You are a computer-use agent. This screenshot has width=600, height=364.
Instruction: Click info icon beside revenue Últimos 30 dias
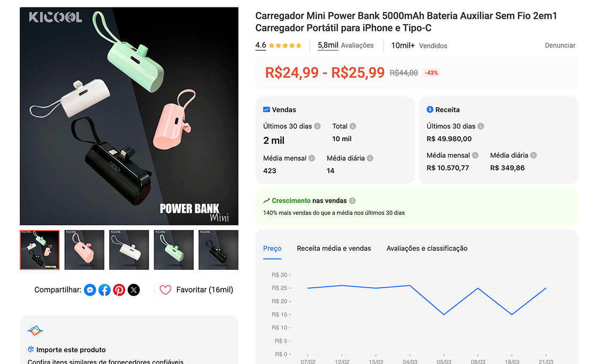481,126
